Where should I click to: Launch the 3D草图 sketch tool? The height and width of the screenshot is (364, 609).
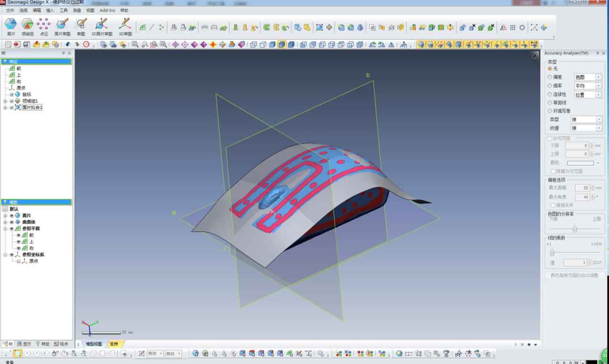pyautogui.click(x=125, y=26)
